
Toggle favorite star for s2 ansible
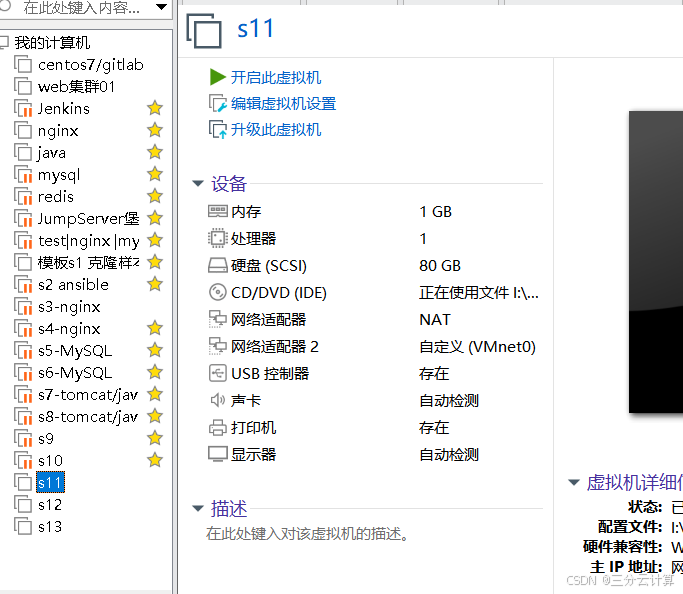[155, 284]
